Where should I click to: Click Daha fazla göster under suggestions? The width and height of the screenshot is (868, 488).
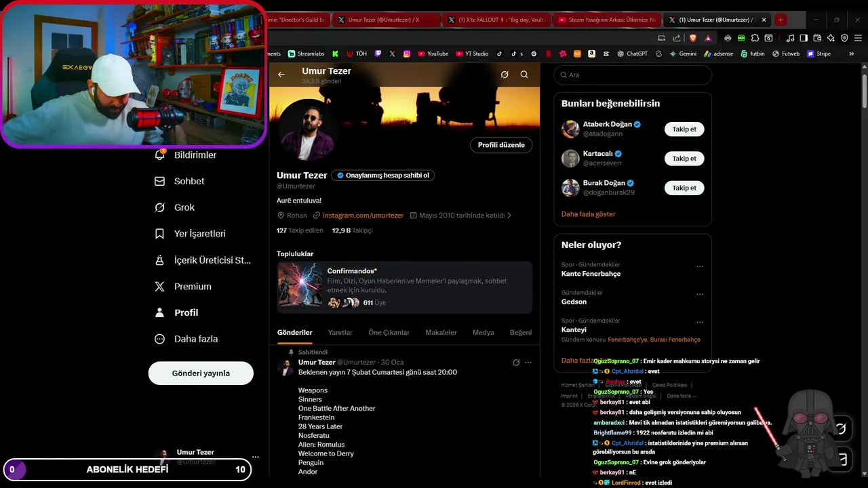[588, 213]
